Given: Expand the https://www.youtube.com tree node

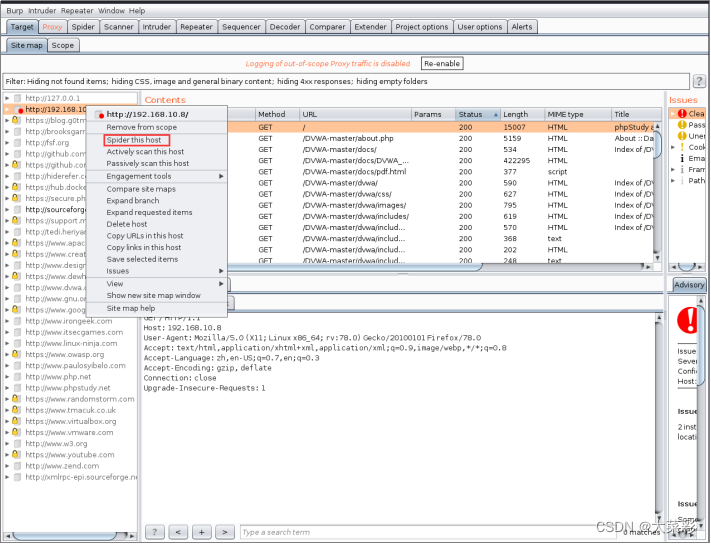Looking at the screenshot, I should coord(7,454).
